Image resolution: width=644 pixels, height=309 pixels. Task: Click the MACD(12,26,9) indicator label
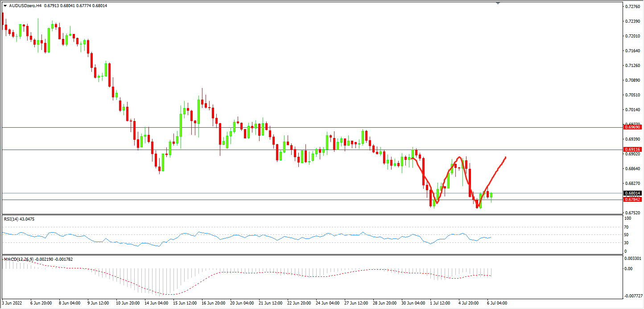[x=18, y=259]
